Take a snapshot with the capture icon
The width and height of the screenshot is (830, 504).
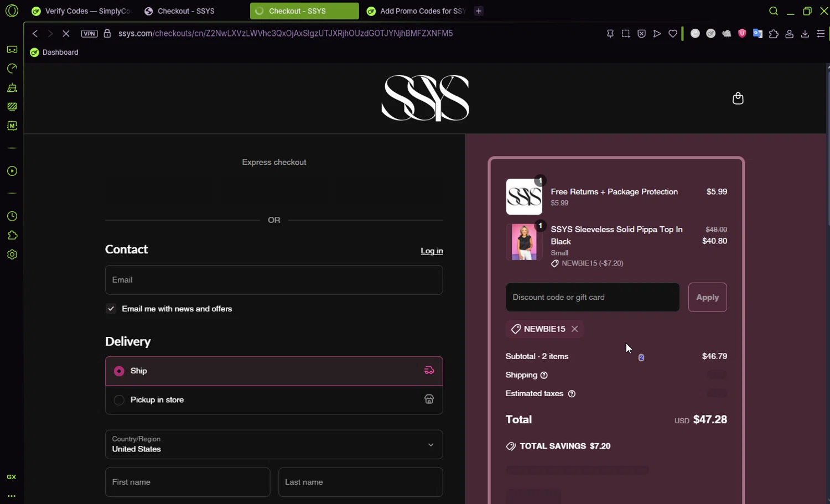click(x=626, y=34)
